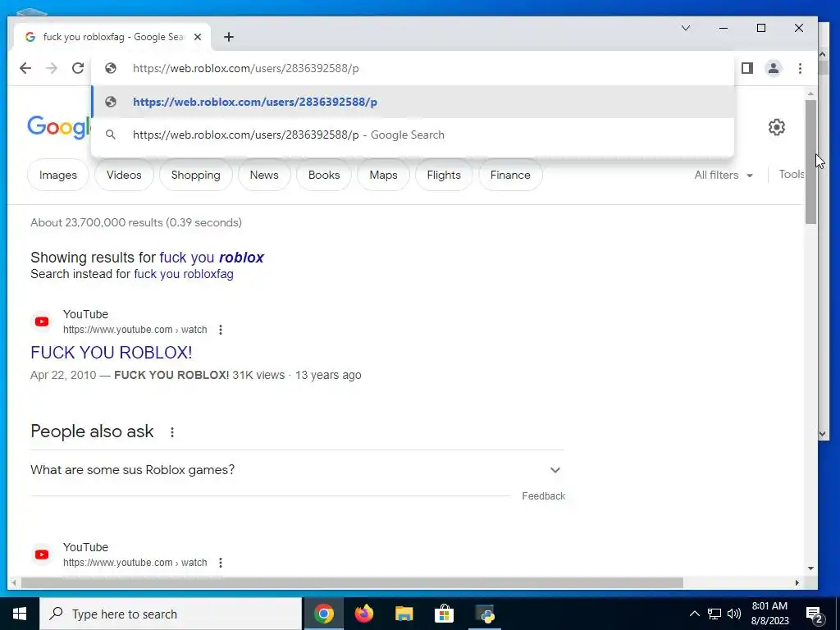Open more options for first YouTube result
Screen dimensions: 840x630
coord(220,330)
